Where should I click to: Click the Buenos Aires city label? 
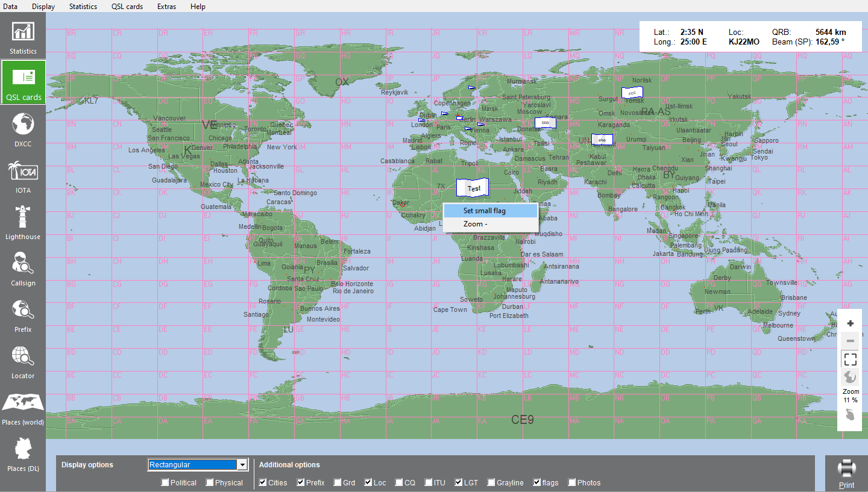click(x=319, y=308)
